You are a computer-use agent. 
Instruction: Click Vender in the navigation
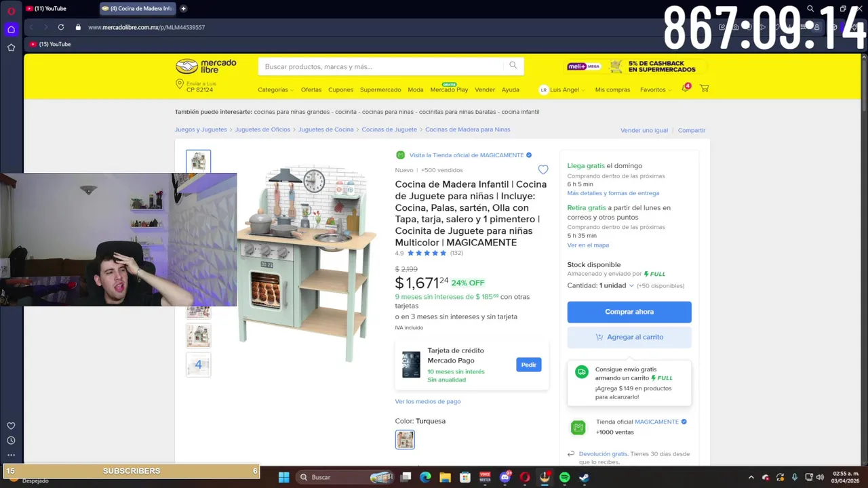coord(485,89)
